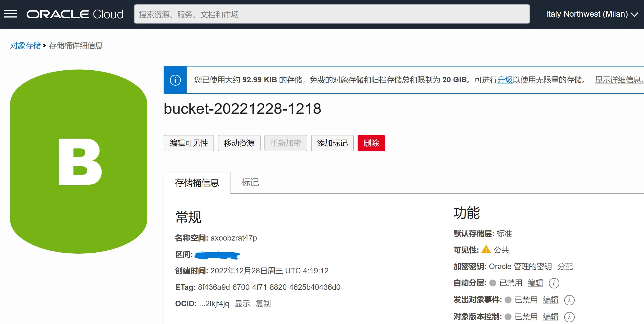Image resolution: width=644 pixels, height=324 pixels.
Task: Click the 功能 section heading
Action: coord(467,213)
